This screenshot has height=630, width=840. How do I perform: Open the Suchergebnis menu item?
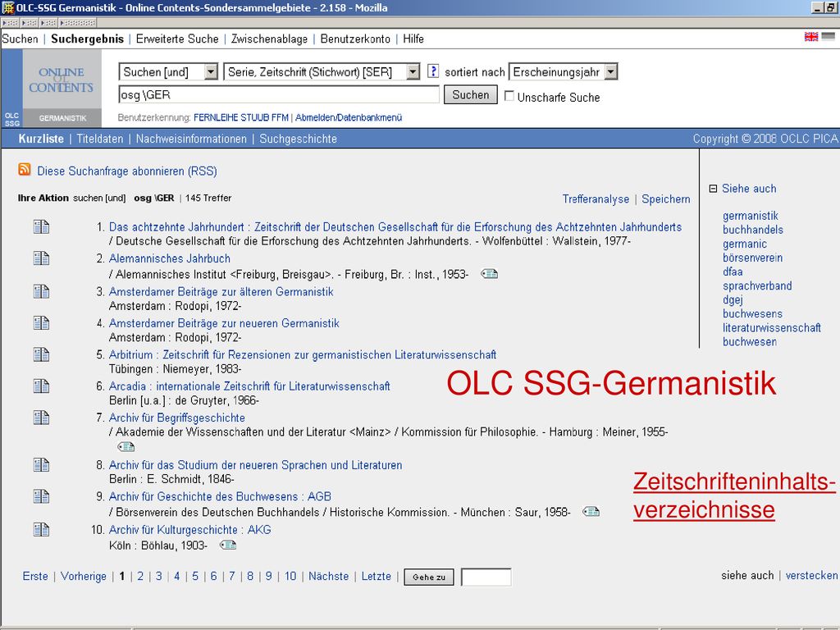(87, 39)
